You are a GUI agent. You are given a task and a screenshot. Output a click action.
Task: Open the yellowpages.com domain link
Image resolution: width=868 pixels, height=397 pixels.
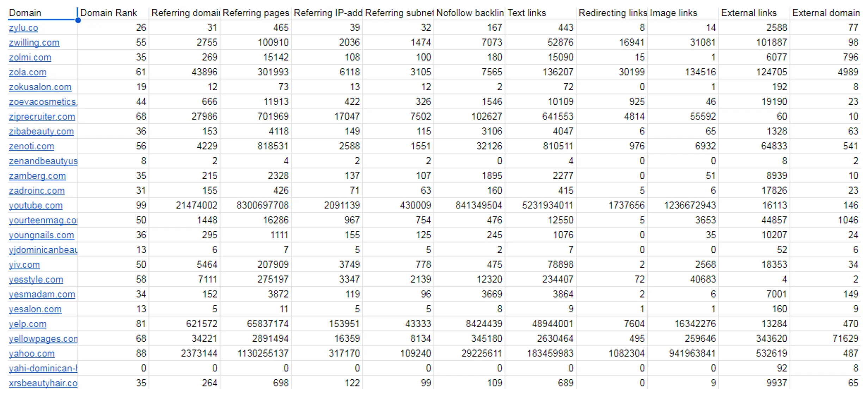coord(43,339)
